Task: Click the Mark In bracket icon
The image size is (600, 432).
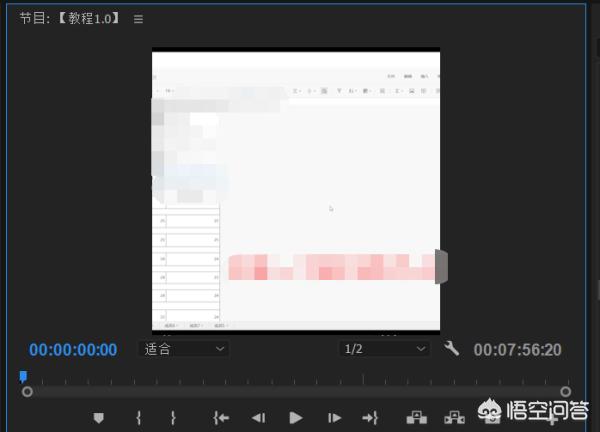Action: 139,417
